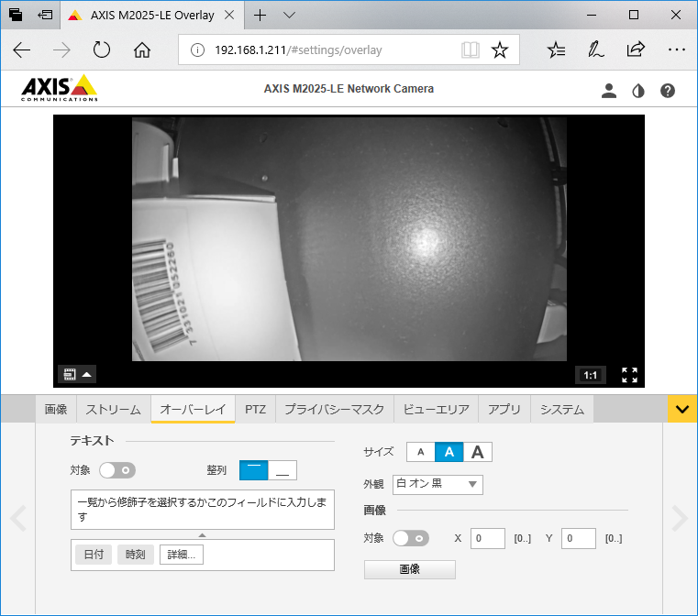Open the プライバシーマスク tab
This screenshot has height=616, width=698.
click(x=334, y=409)
